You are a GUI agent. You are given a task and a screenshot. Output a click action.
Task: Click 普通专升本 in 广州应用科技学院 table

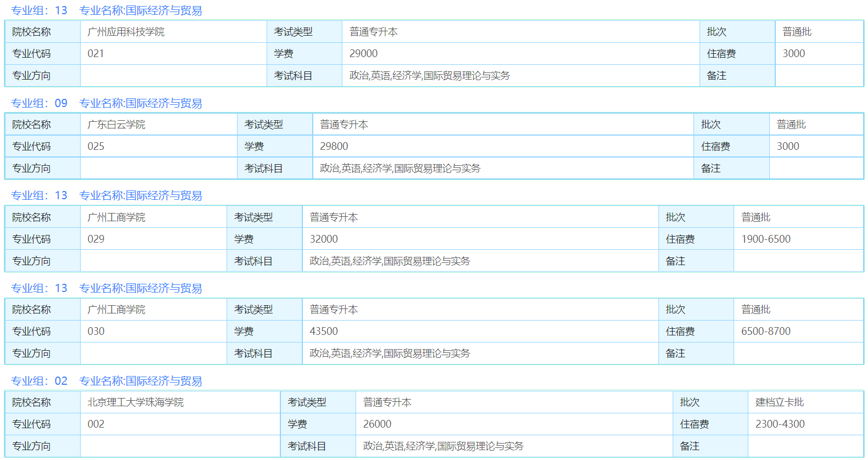(x=374, y=32)
